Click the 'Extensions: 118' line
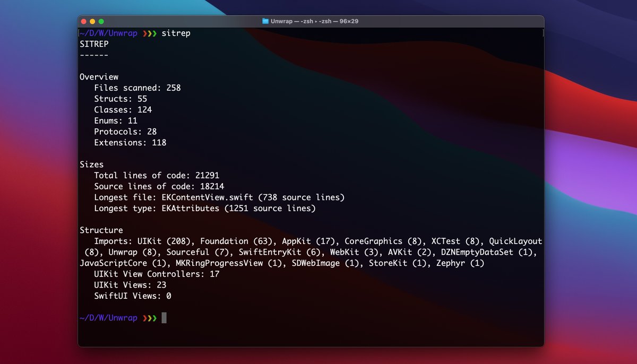This screenshot has width=637, height=364. pyautogui.click(x=130, y=143)
